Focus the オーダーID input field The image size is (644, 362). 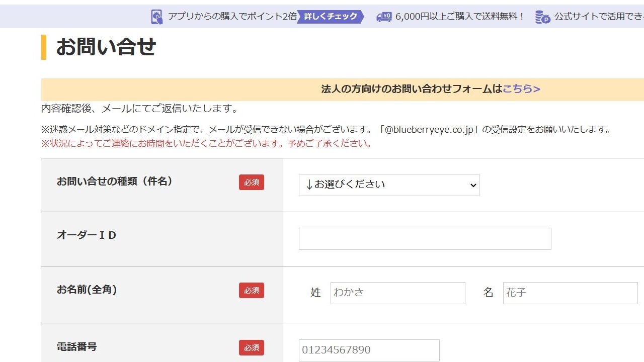tap(425, 239)
